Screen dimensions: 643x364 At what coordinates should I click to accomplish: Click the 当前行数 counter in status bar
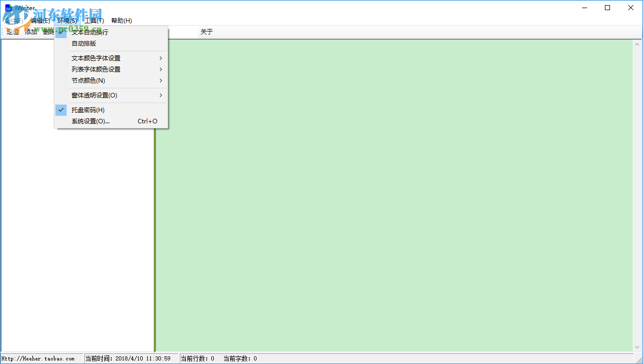coord(198,358)
